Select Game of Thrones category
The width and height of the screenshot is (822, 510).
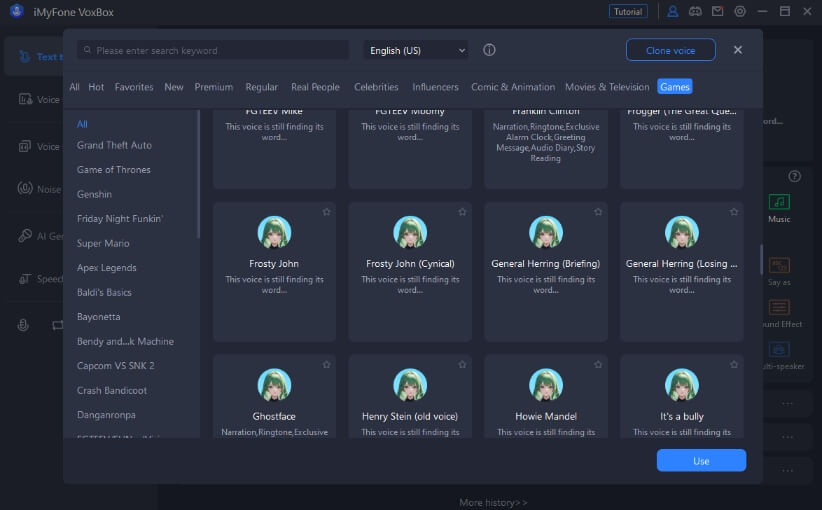pos(114,170)
